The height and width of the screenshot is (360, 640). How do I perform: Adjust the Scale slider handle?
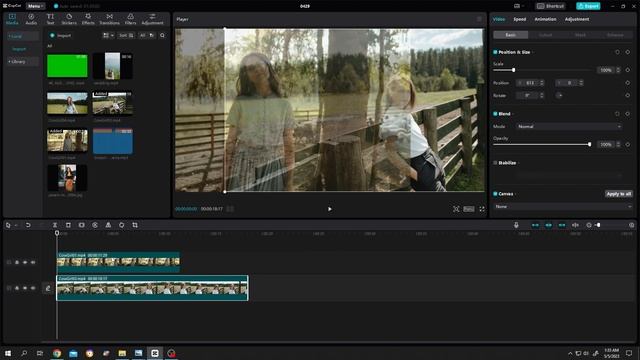pos(513,70)
